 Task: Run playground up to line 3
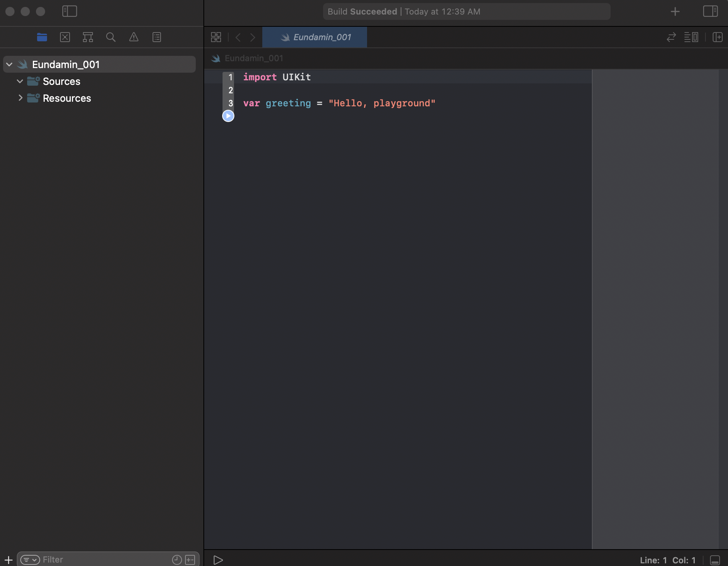(228, 116)
